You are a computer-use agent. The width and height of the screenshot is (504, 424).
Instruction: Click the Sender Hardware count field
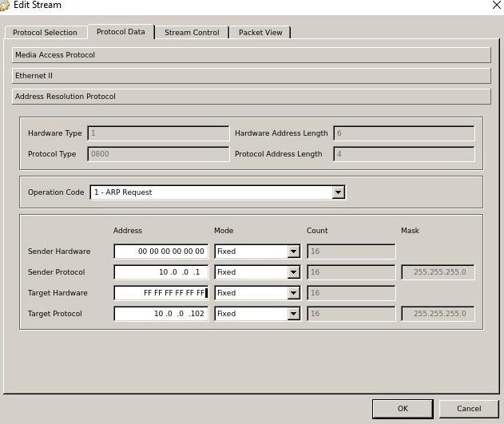pyautogui.click(x=351, y=252)
